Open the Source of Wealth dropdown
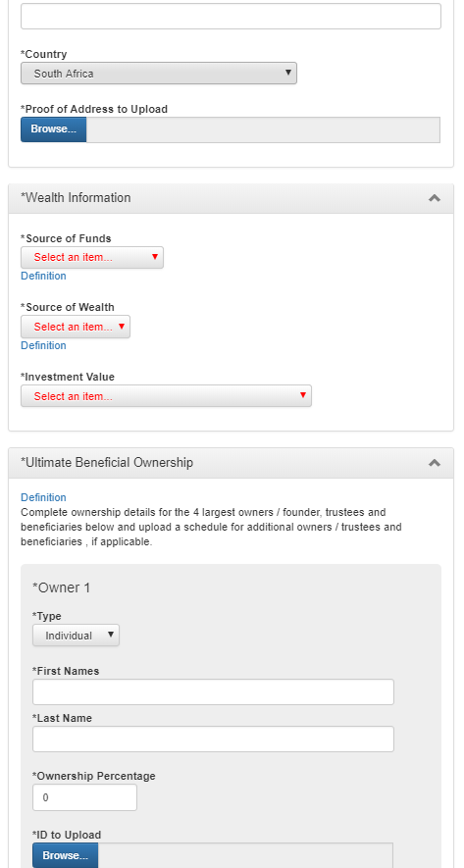Screen dimensions: 464x868 coord(76,327)
